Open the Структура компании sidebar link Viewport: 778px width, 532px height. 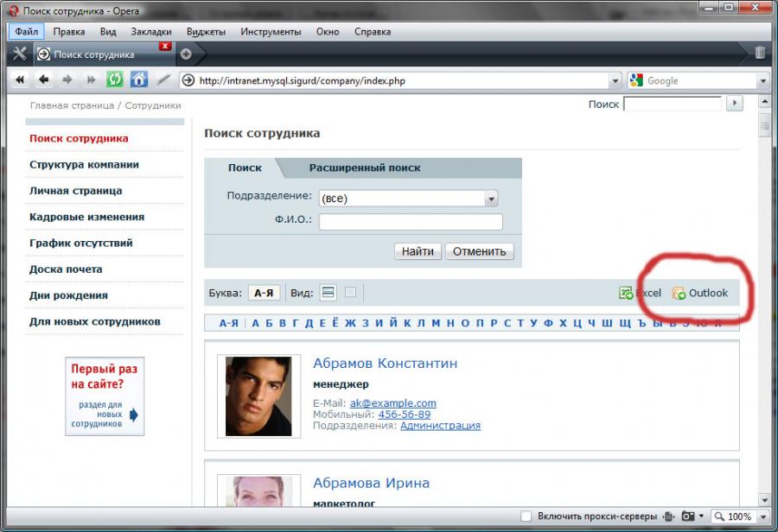click(85, 165)
